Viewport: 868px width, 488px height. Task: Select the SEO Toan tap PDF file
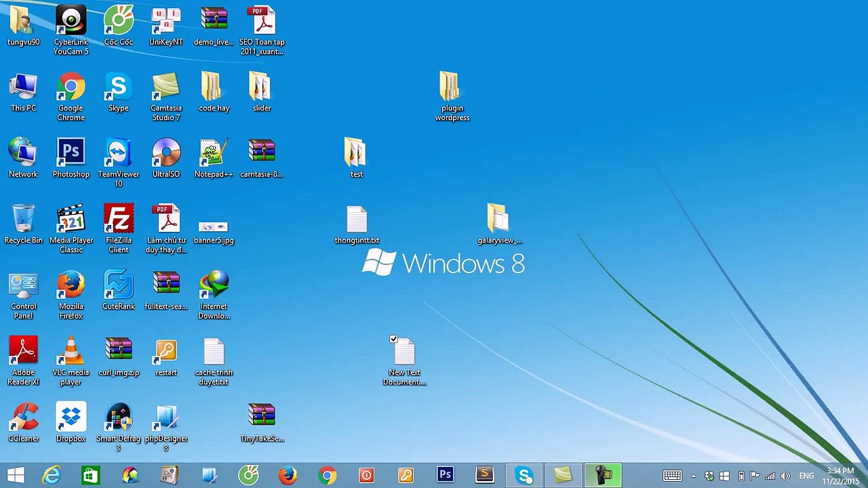[x=262, y=30]
